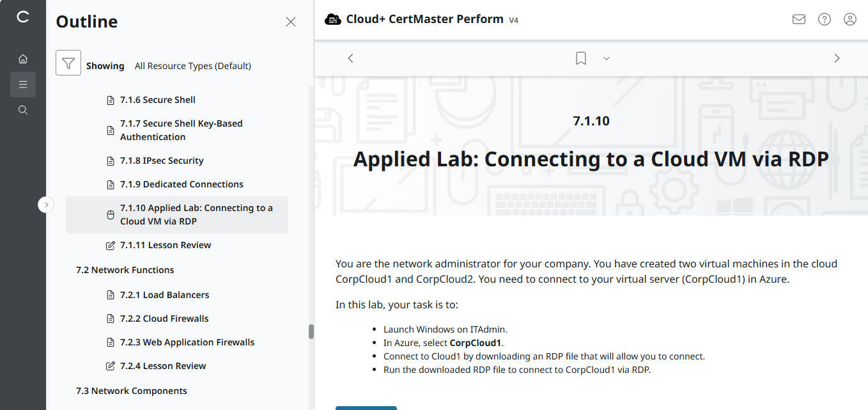This screenshot has height=410, width=868.
Task: Open the user profile icon
Action: tap(850, 19)
